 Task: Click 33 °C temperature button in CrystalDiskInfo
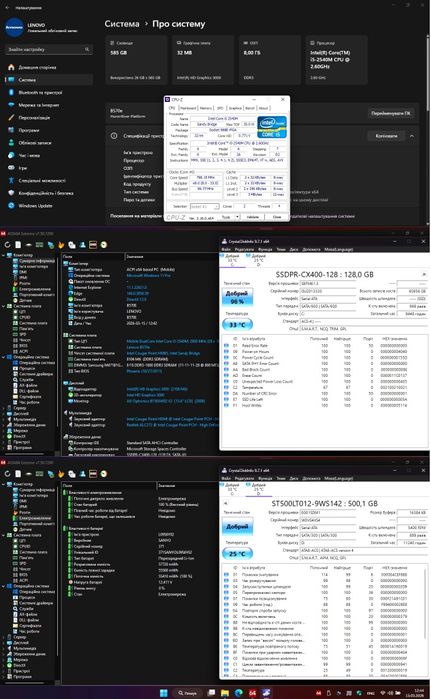point(237,325)
